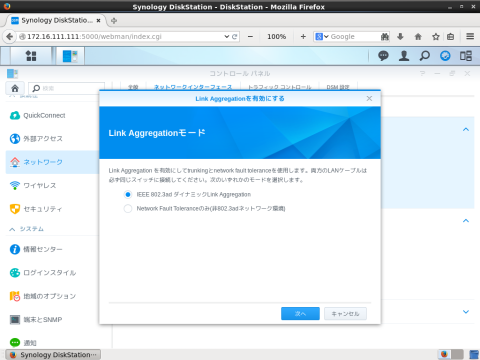480x360 pixels.
Task: Select Network Fault Tolerance only option
Action: [x=128, y=209]
